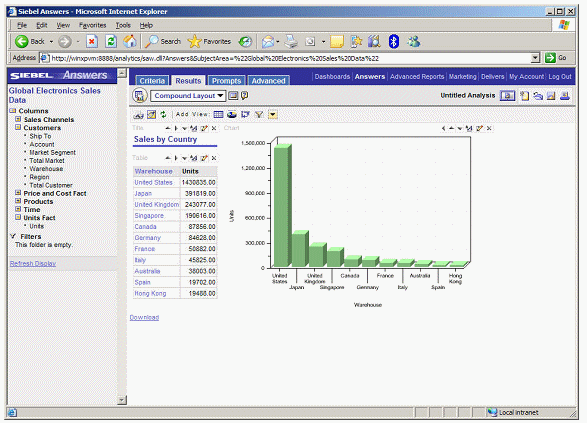Click the IE Back arrow button
This screenshot has height=423, width=587.
coord(22,41)
